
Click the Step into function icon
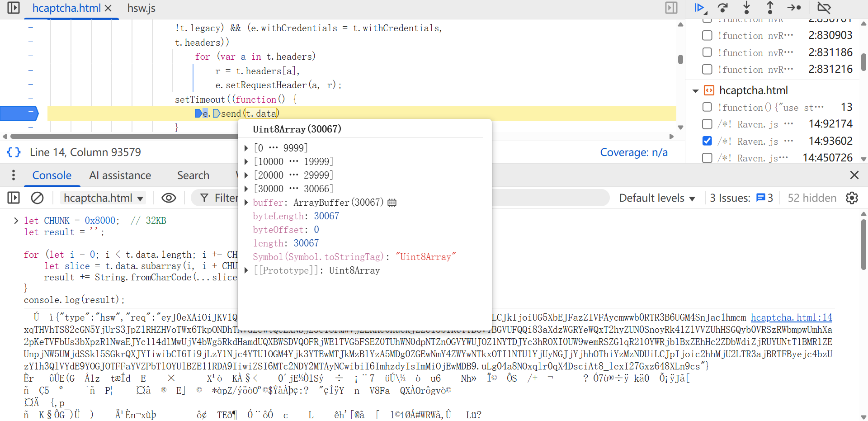point(746,8)
